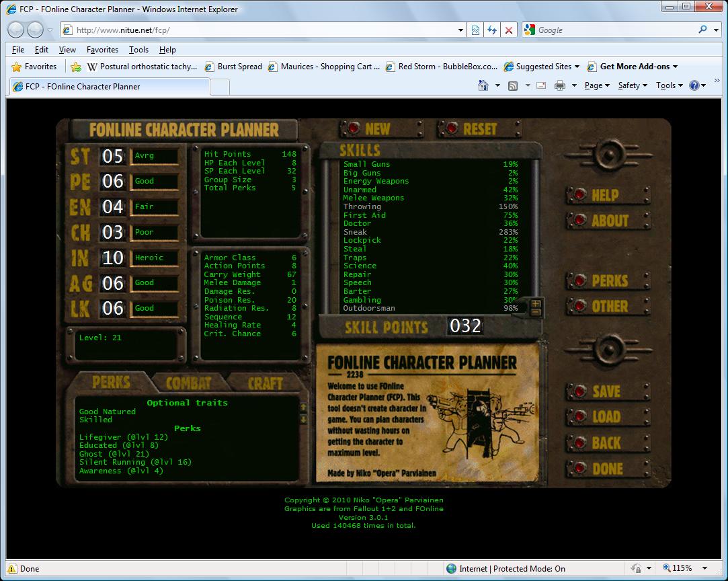This screenshot has width=728, height=581.
Task: Click the zoom level magnifier in status bar
Action: click(667, 568)
